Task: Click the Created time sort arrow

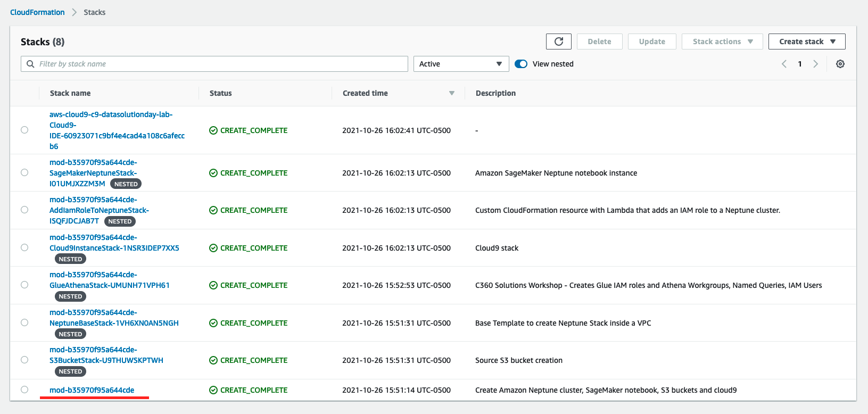Action: [451, 93]
